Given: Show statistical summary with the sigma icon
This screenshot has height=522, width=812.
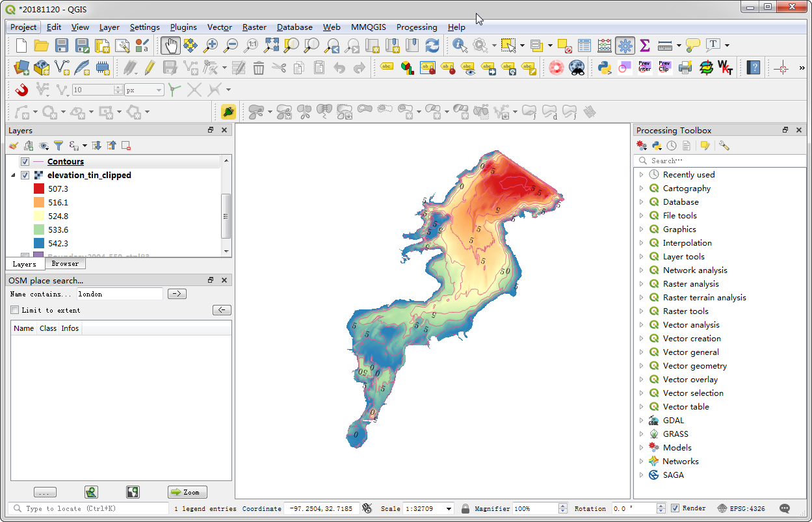Looking at the screenshot, I should click(x=645, y=45).
